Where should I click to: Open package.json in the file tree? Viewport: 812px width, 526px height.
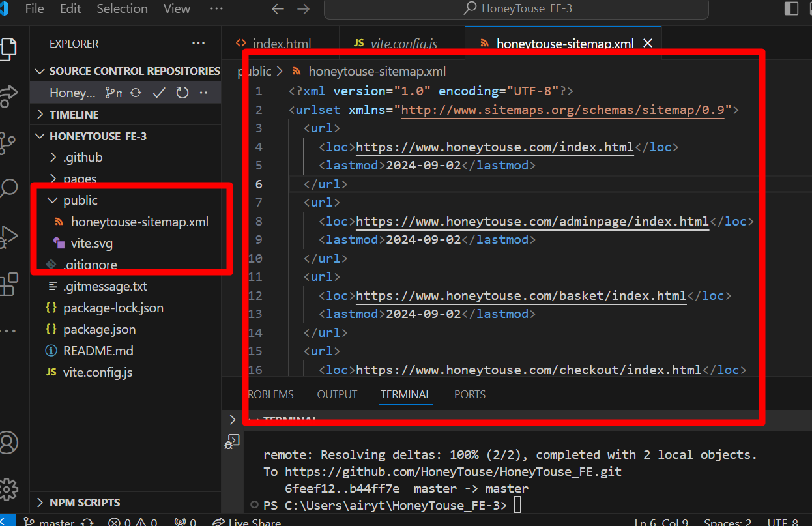point(99,329)
